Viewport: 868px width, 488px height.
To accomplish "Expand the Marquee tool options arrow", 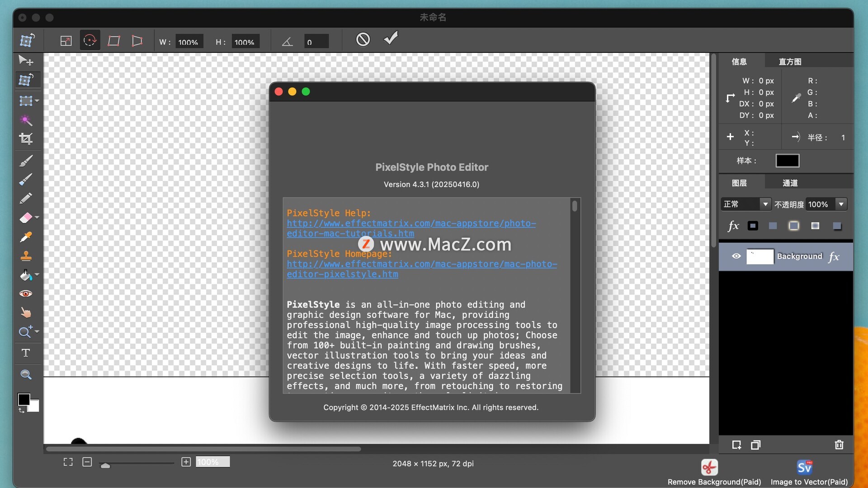I will 37,101.
